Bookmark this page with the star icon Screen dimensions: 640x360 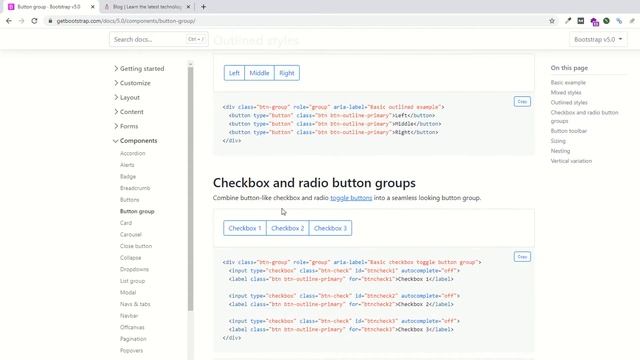(552, 21)
